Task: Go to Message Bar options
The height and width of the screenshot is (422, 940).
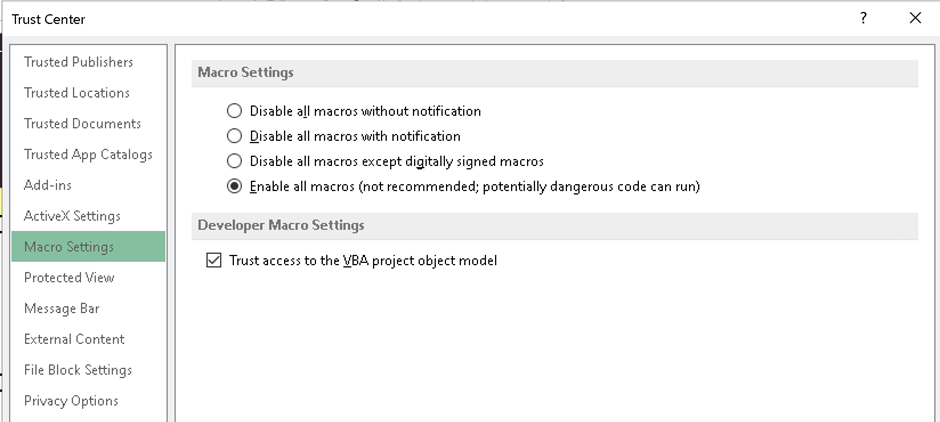Action: click(x=62, y=309)
